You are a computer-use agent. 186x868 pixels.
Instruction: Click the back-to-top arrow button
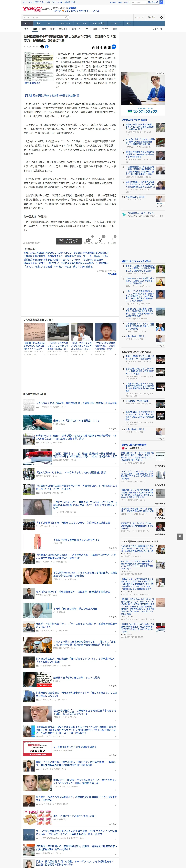(x=180, y=537)
